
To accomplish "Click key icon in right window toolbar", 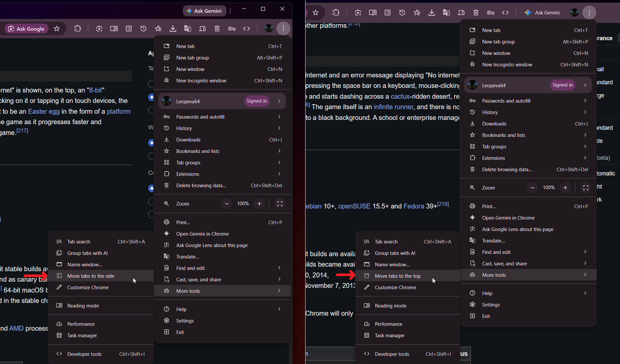I will [490, 12].
